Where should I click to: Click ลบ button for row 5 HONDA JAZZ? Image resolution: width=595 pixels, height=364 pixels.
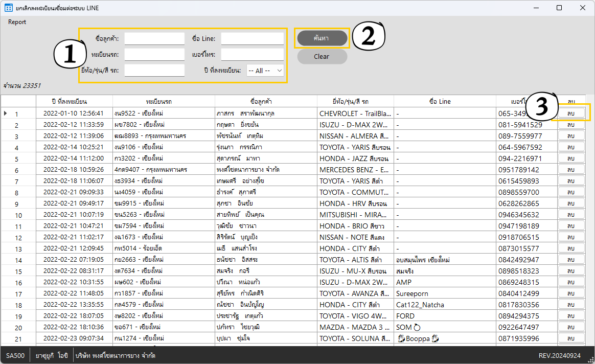(571, 158)
